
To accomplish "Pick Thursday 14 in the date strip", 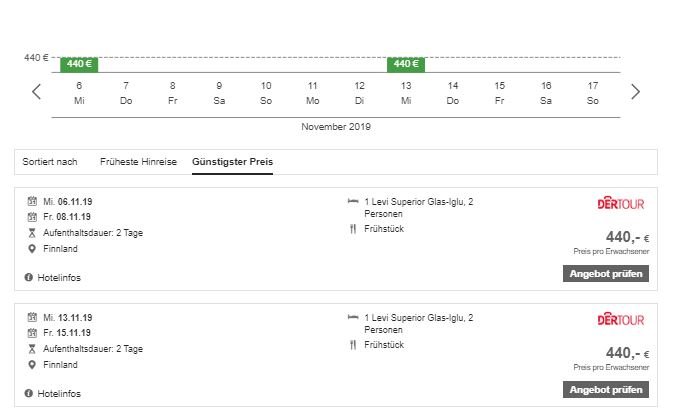I will click(x=453, y=93).
